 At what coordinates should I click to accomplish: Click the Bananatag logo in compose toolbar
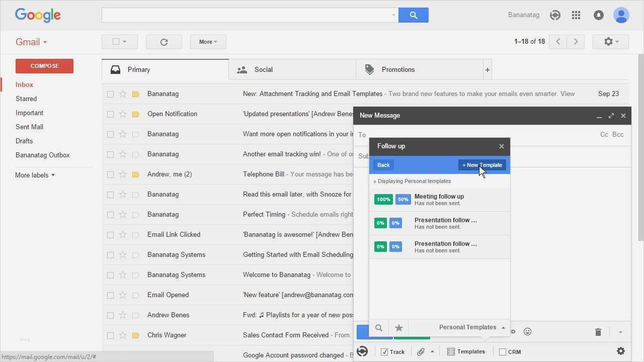[362, 351]
